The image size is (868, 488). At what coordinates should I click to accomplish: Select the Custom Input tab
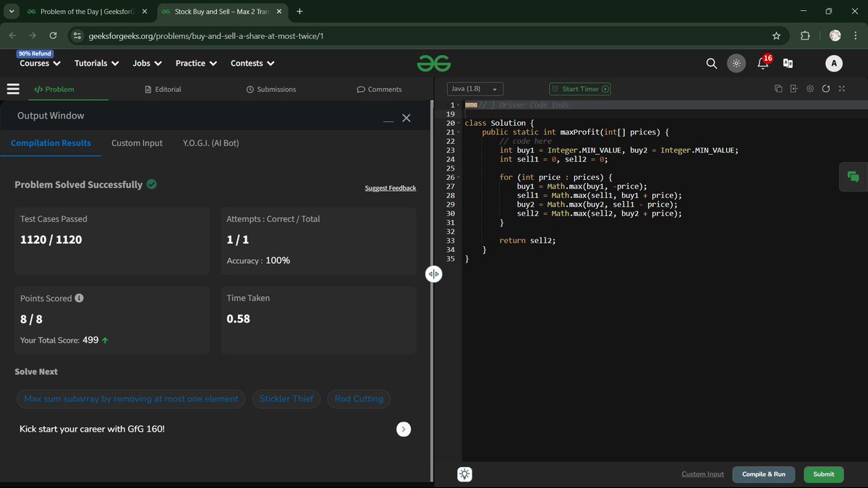[x=137, y=143]
